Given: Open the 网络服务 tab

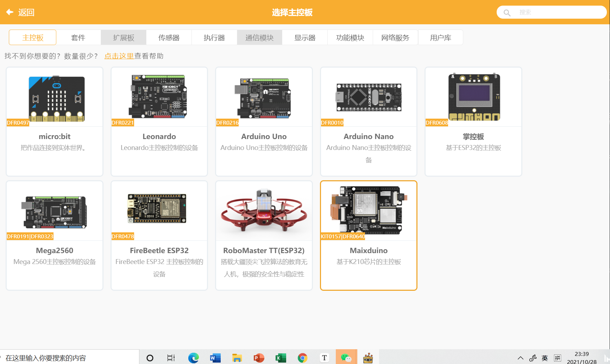Looking at the screenshot, I should tap(396, 37).
